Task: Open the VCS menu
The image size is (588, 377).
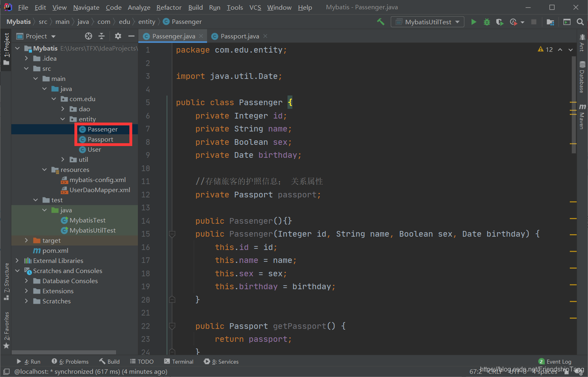Action: [x=255, y=7]
